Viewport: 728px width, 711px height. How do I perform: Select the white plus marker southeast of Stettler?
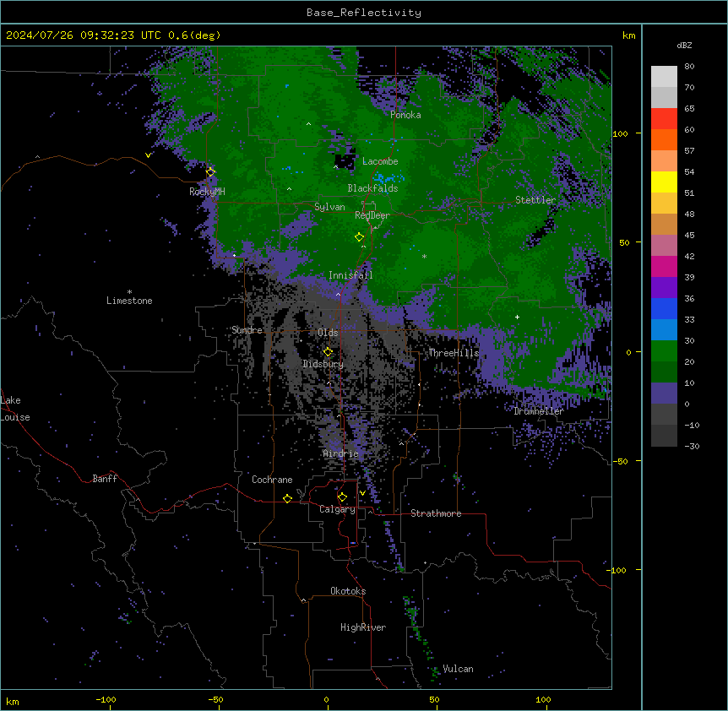[x=517, y=317]
